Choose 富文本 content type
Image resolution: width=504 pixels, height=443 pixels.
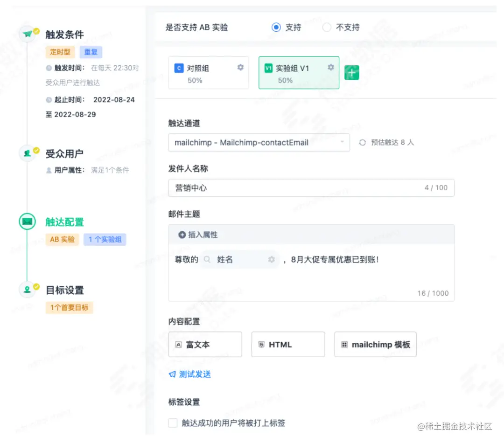click(205, 345)
